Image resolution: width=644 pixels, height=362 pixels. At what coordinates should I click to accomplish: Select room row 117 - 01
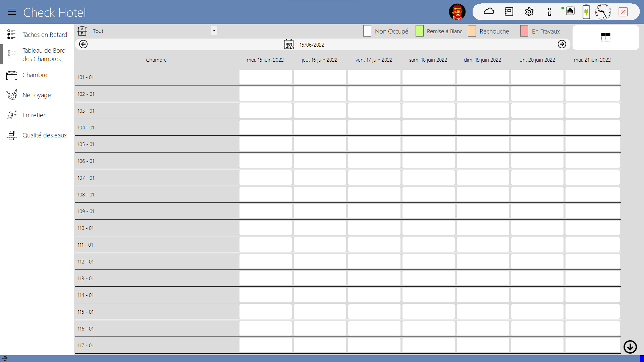point(347,345)
